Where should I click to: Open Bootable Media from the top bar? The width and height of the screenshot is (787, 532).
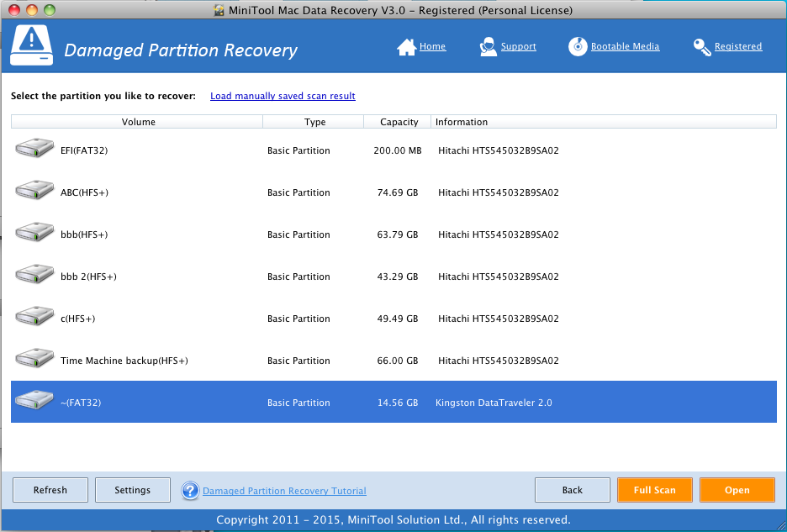click(578, 46)
